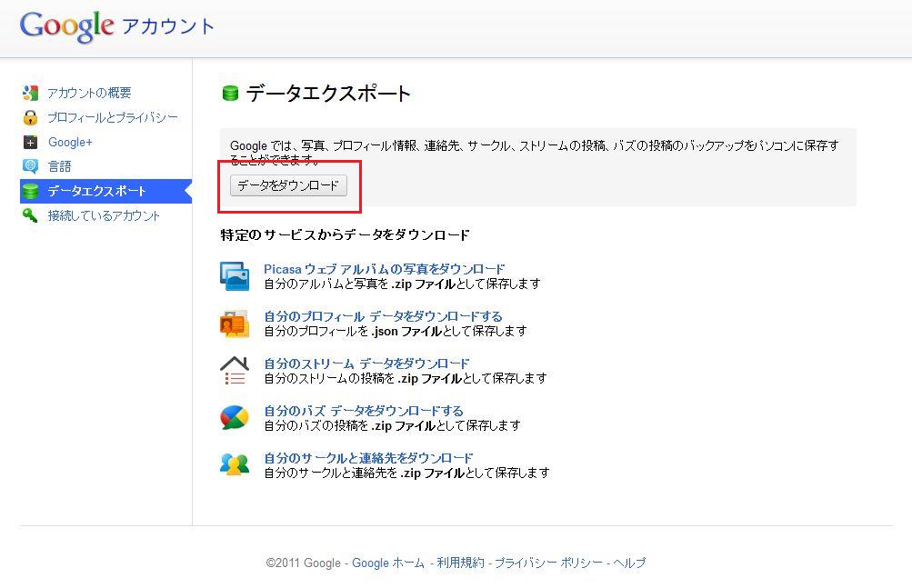Click アカウント text next to Google logo
The image size is (912, 588).
click(168, 26)
